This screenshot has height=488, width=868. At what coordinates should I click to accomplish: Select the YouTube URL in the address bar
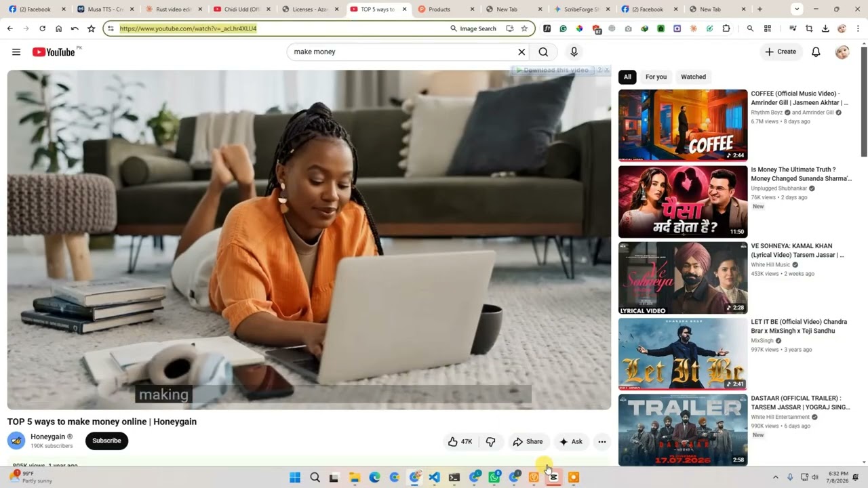(188, 28)
